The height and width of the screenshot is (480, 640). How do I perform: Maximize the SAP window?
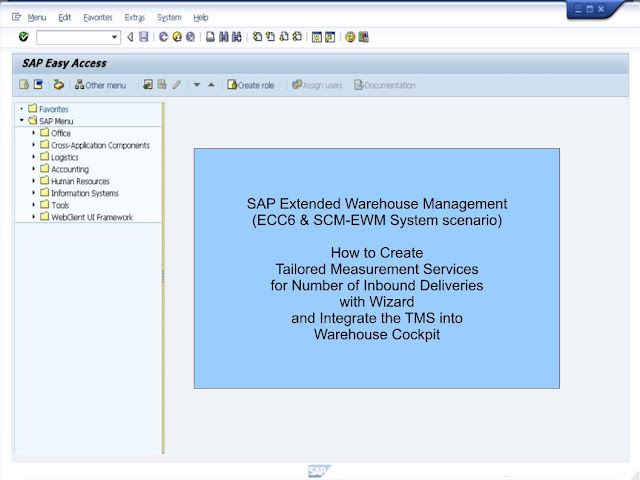589,9
